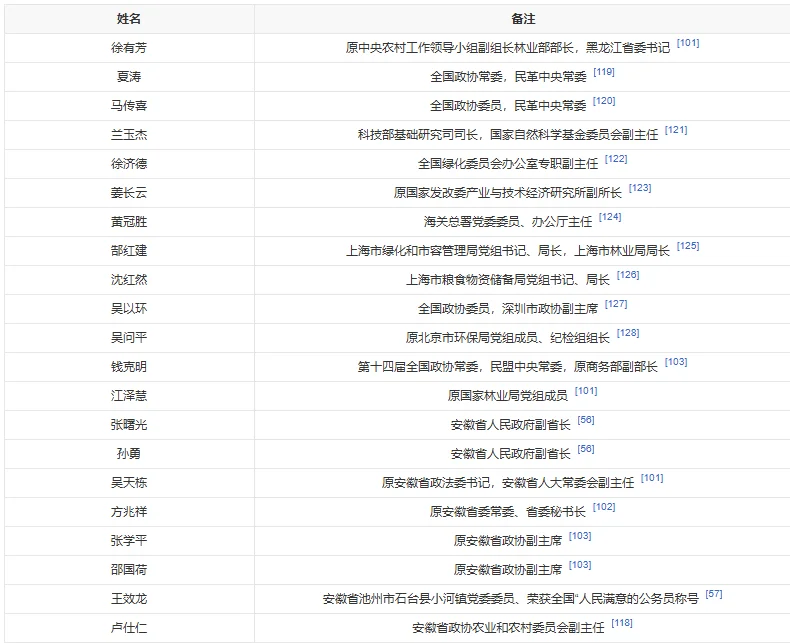The image size is (790, 643).
Task: Open reference [56] in the 张曙光 row
Action: [586, 420]
